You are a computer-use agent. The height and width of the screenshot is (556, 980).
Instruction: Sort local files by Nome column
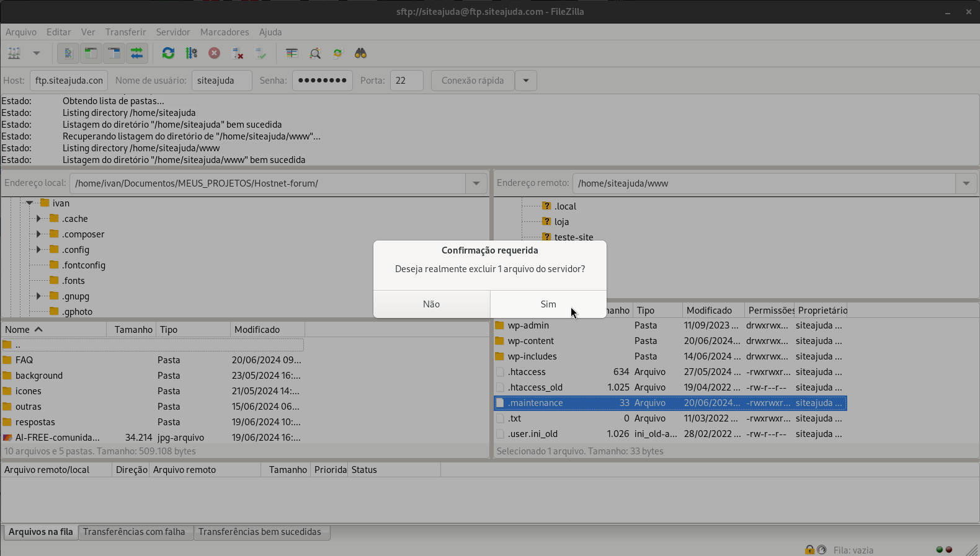click(54, 330)
